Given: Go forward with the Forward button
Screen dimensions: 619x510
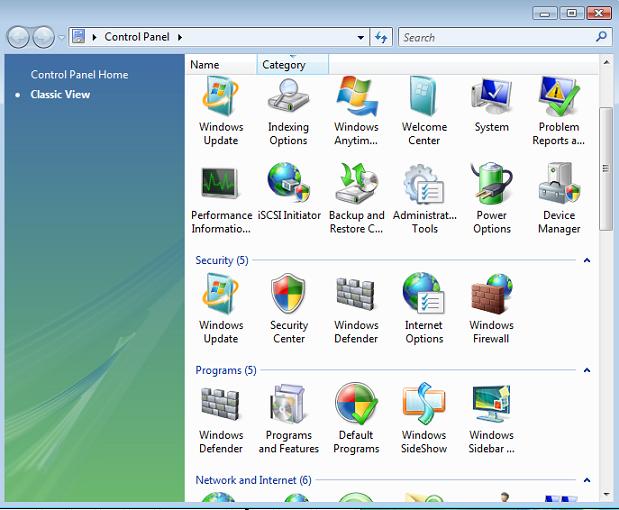Looking at the screenshot, I should click(x=43, y=38).
